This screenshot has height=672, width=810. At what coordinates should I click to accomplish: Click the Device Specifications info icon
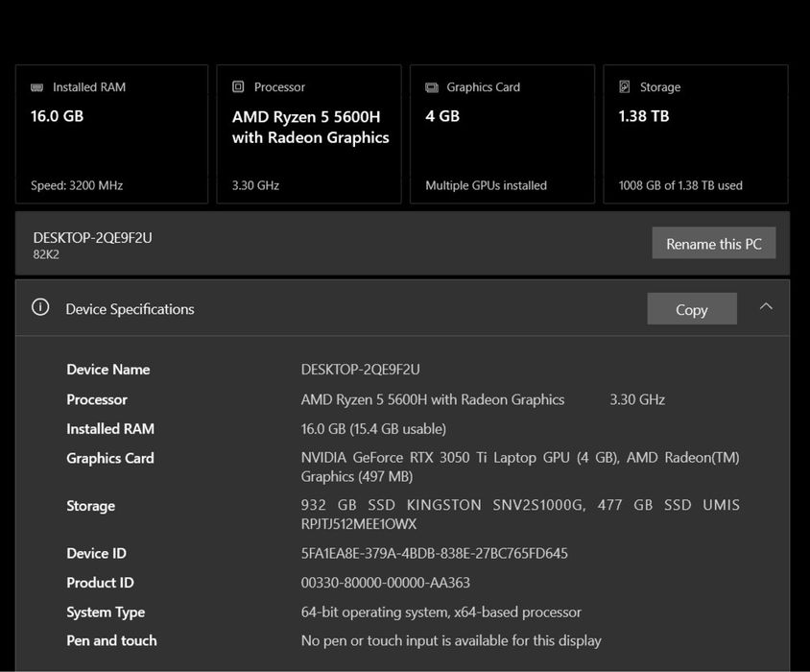point(40,307)
